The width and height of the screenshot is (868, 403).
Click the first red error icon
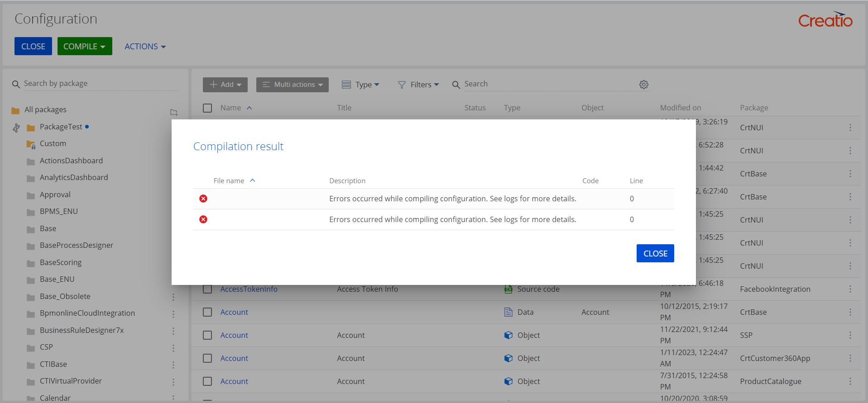203,199
